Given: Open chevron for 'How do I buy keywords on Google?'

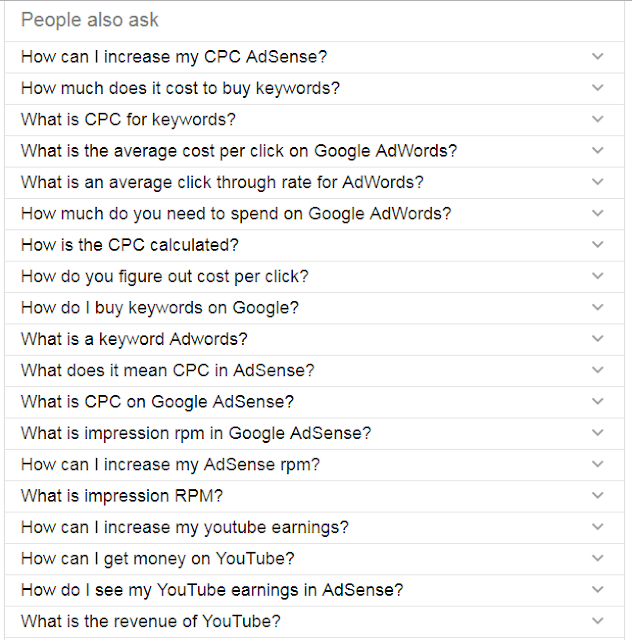Looking at the screenshot, I should tap(597, 307).
